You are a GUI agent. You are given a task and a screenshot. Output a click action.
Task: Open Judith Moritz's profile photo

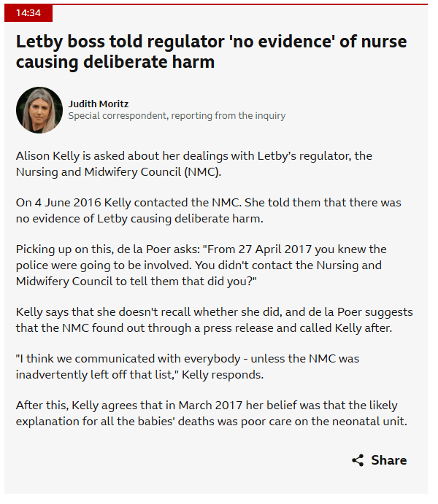pyautogui.click(x=39, y=110)
